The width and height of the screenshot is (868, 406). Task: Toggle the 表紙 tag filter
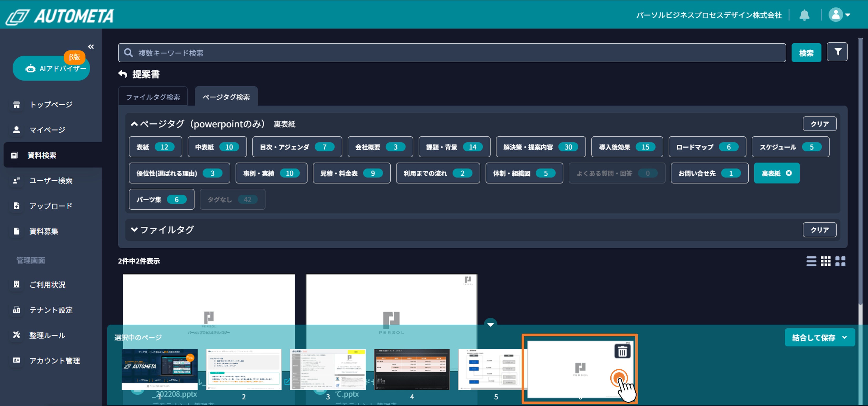point(155,147)
